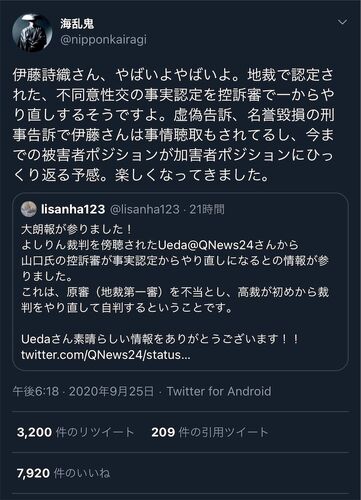View the 7,920 件のいいね list

click(x=63, y=473)
